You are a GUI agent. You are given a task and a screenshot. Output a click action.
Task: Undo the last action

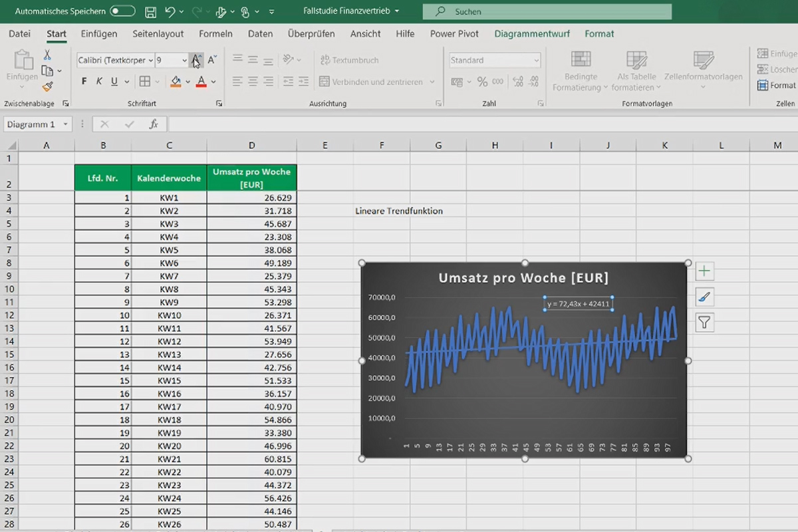coord(170,11)
